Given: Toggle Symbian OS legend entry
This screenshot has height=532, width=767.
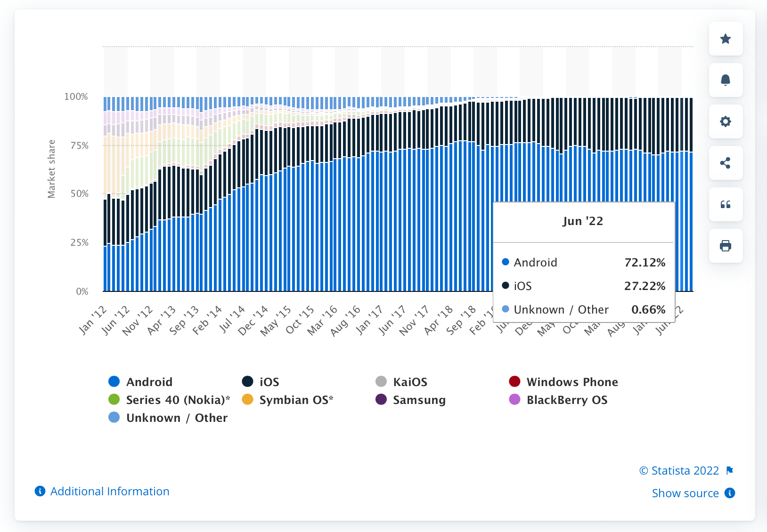Looking at the screenshot, I should coord(287,400).
